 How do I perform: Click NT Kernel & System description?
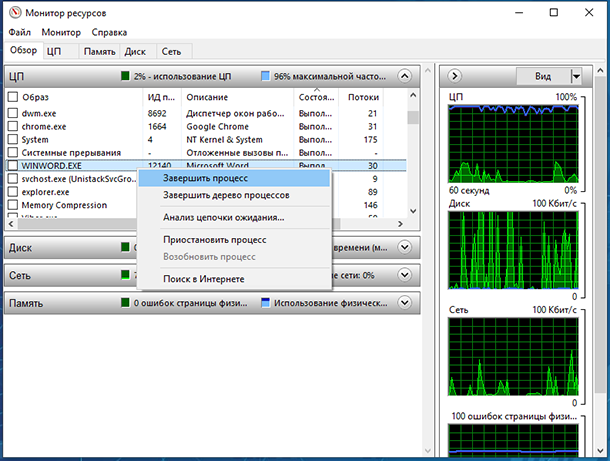pyautogui.click(x=224, y=139)
